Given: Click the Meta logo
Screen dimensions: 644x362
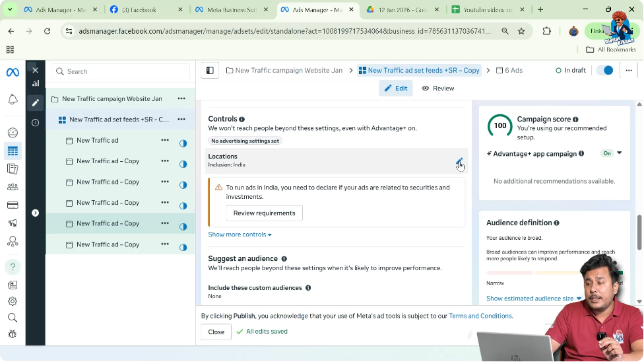Looking at the screenshot, I should pos(13,72).
